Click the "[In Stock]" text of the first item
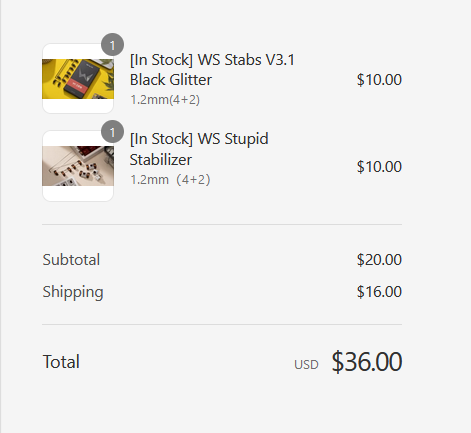The width and height of the screenshot is (471, 433). click(161, 60)
